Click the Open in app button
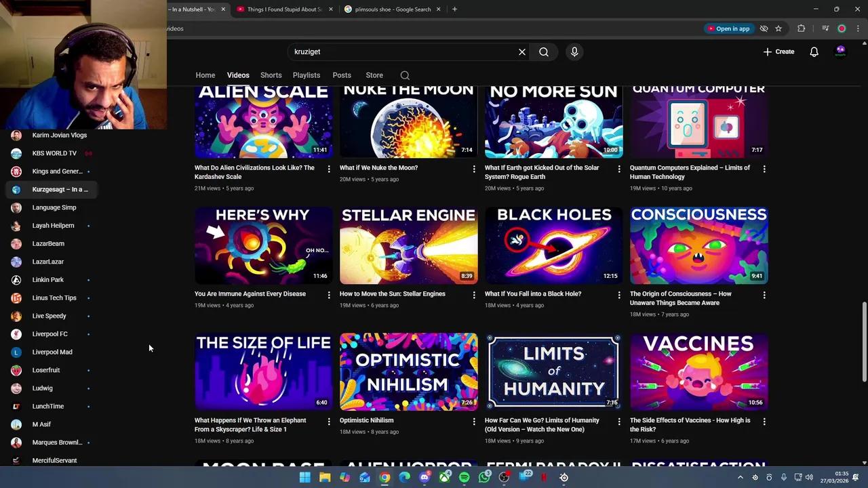This screenshot has width=868, height=488. pyautogui.click(x=728, y=28)
